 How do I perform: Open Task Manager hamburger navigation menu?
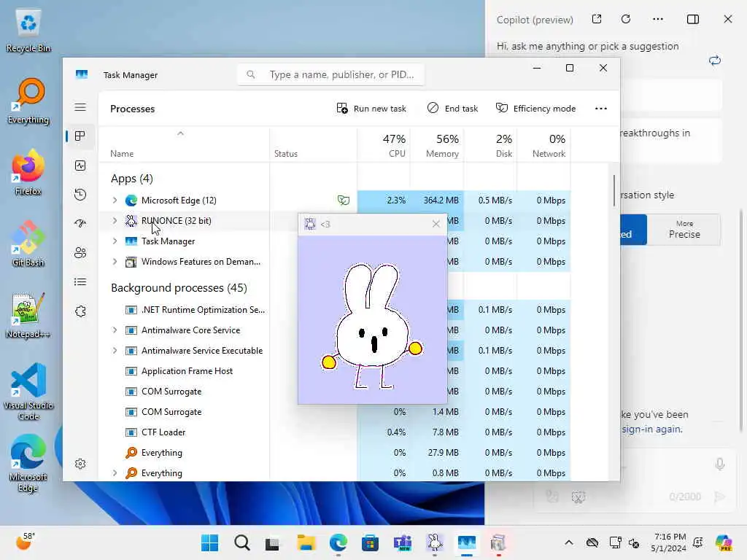(80, 107)
